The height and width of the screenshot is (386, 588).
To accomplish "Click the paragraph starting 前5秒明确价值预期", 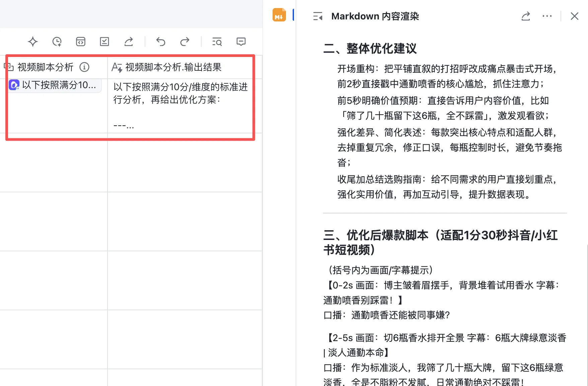I will pos(443,108).
